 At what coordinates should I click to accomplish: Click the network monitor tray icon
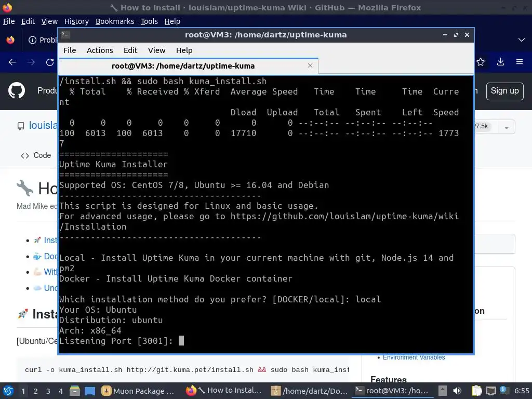(490, 391)
